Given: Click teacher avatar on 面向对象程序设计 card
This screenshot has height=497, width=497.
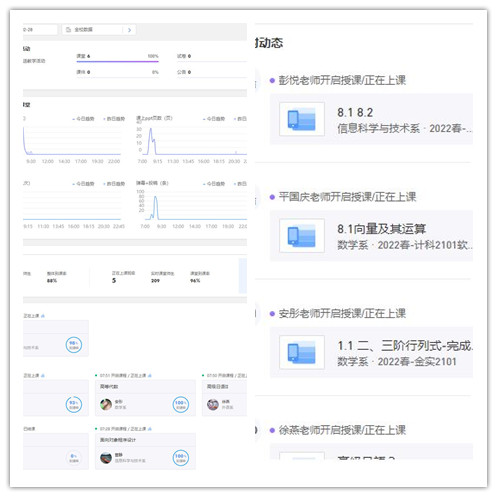Looking at the screenshot, I should pos(106,458).
